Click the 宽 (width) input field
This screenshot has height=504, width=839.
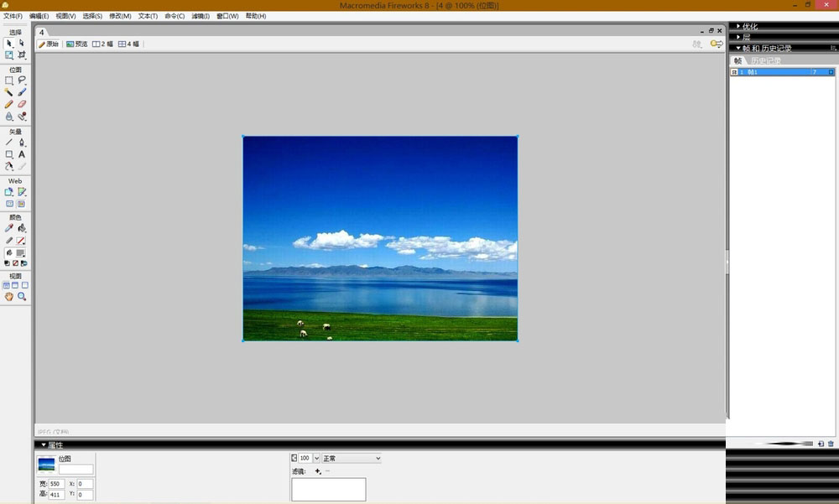coord(56,484)
